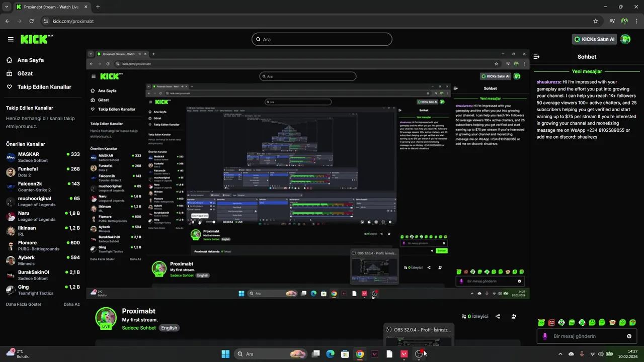Click the user icon right of the share button
This screenshot has height=362, width=644.
point(514,317)
